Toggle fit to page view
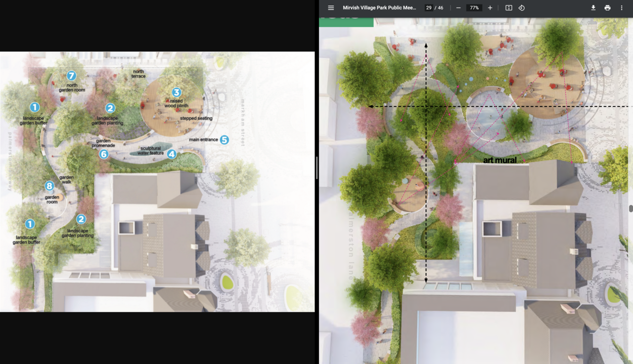Screen dimensions: 633x364 pos(508,8)
